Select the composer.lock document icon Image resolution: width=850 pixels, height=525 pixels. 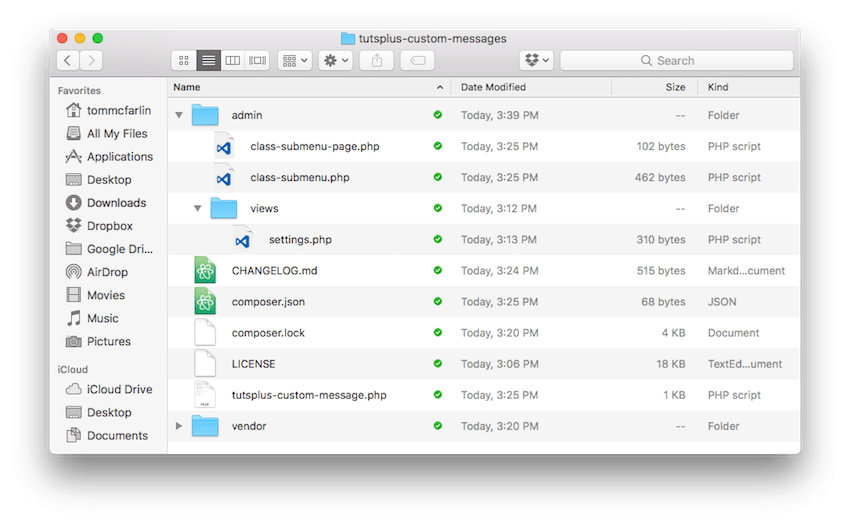pos(205,332)
